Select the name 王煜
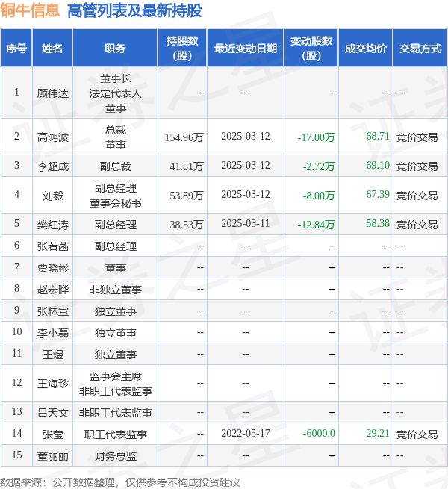The width and height of the screenshot is (448, 489). [53, 355]
